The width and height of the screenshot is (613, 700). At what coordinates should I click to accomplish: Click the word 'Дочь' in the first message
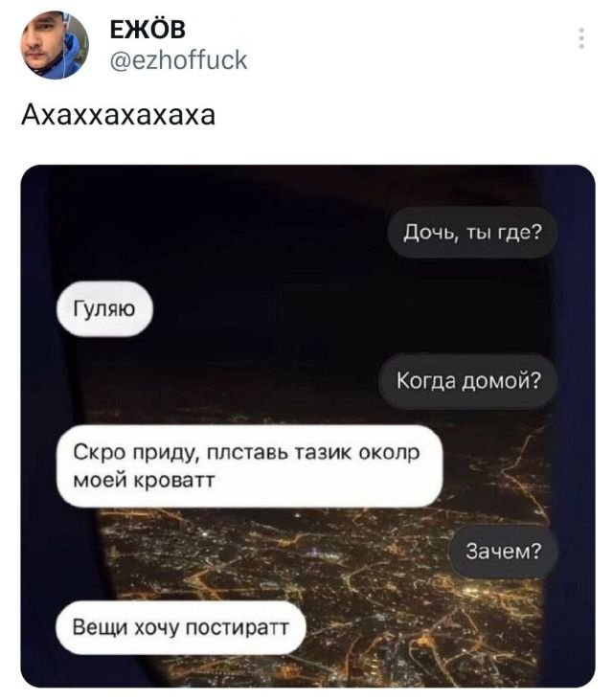[x=430, y=233]
